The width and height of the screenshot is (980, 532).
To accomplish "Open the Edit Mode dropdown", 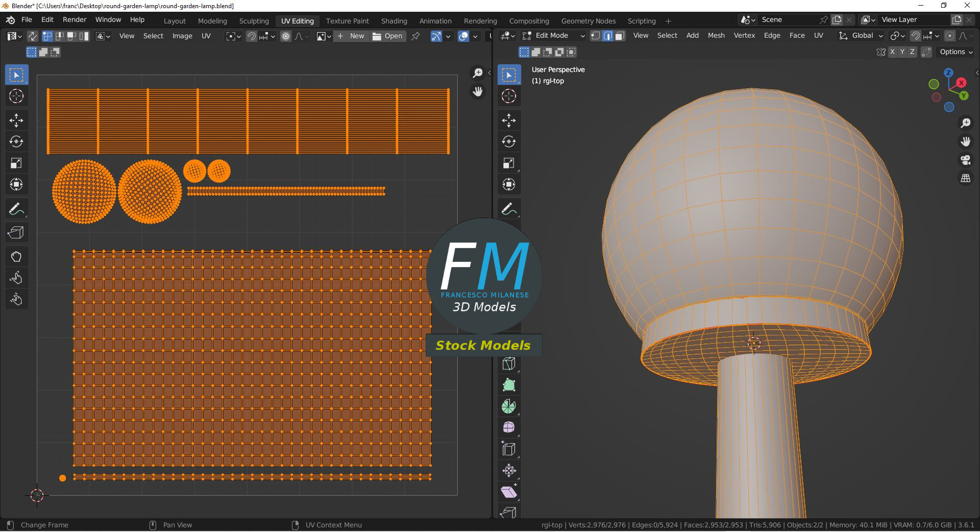I will click(x=553, y=36).
